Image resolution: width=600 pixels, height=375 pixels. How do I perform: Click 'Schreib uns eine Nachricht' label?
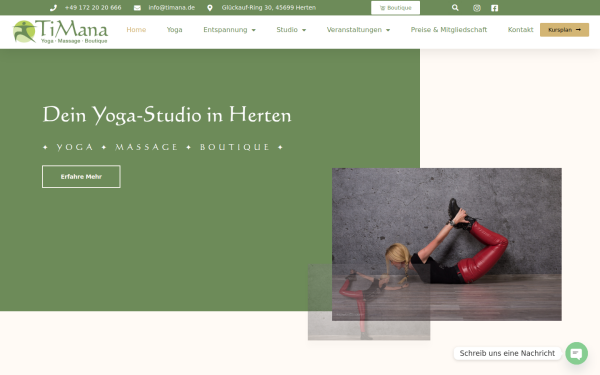tap(507, 353)
